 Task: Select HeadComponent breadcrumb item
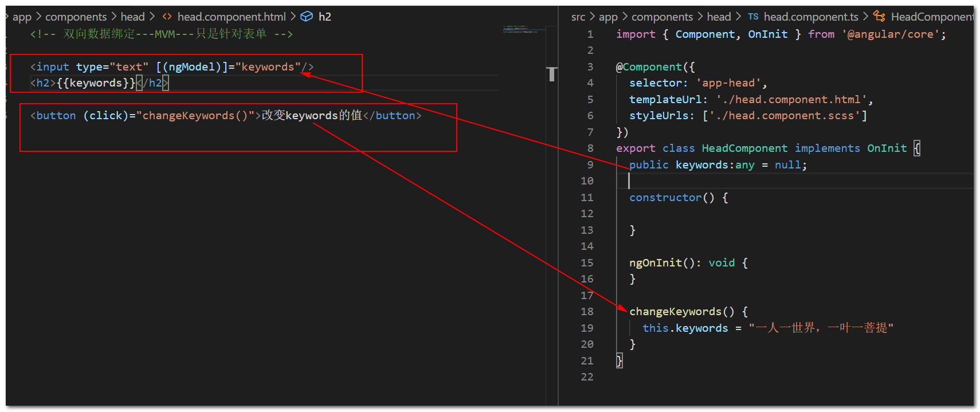point(932,17)
